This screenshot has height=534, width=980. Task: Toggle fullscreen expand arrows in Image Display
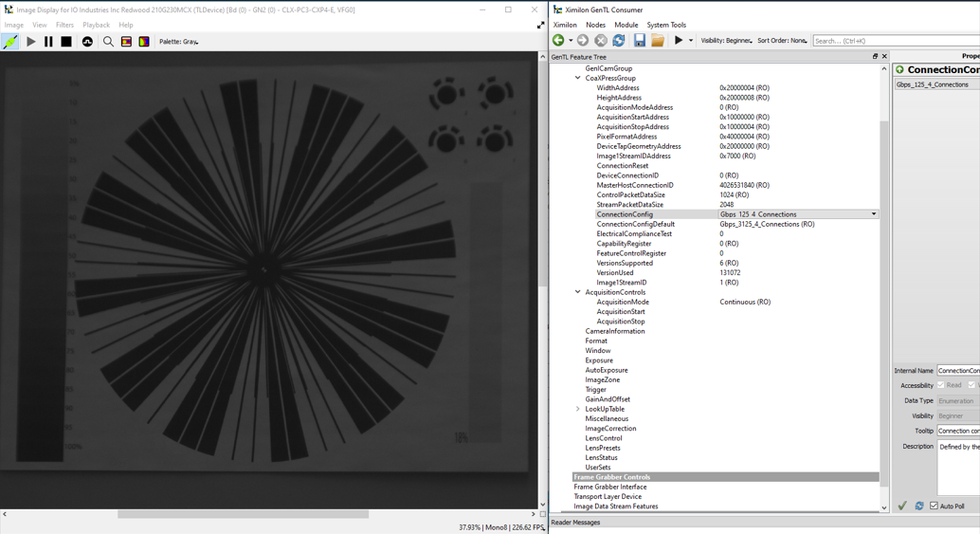point(540,25)
